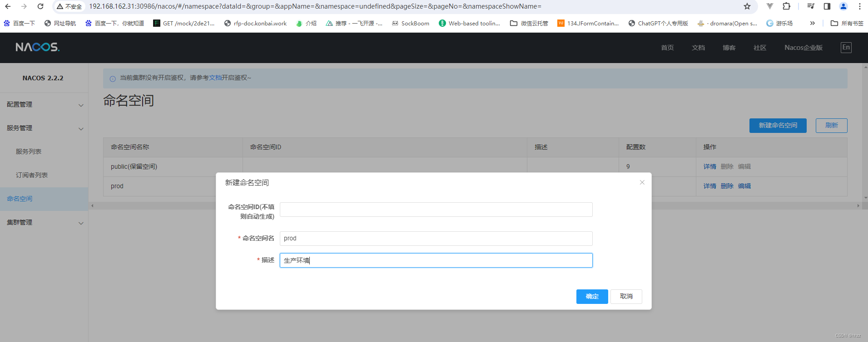The image size is (868, 342).
Task: Open Chrome three-dot menu
Action: pyautogui.click(x=860, y=6)
